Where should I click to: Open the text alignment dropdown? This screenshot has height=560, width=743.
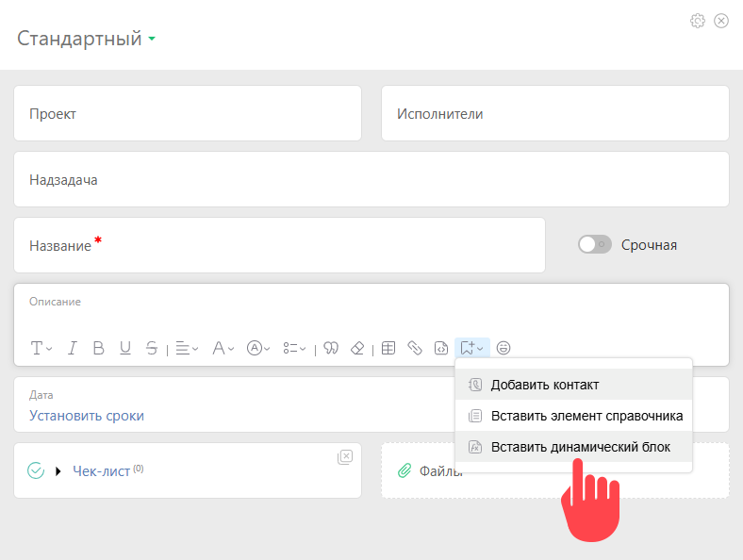coord(187,348)
